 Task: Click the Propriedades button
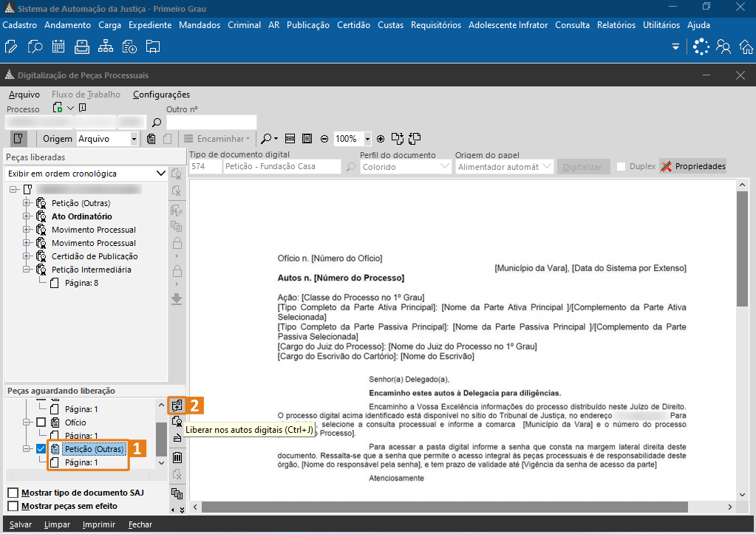click(x=693, y=166)
